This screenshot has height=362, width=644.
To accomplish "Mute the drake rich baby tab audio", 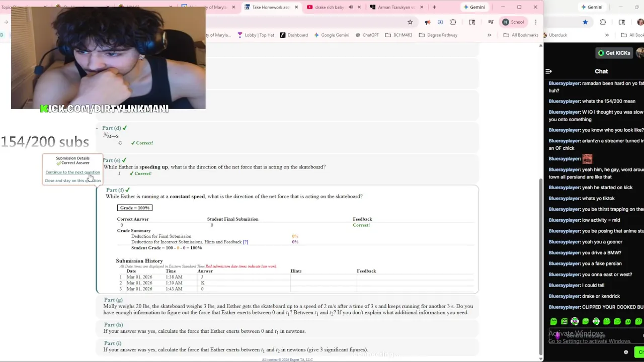I will point(351,7).
